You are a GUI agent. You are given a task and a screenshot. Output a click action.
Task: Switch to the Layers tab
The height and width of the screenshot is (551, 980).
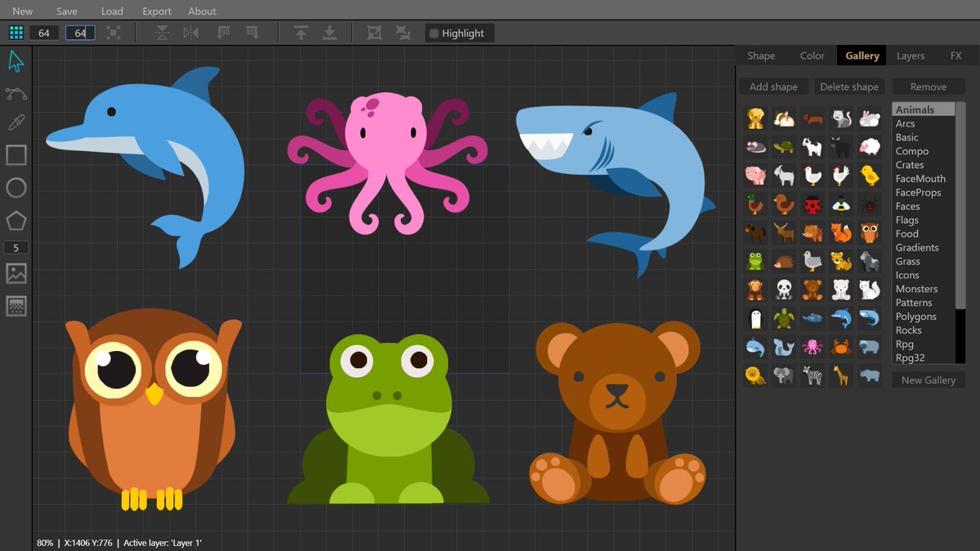click(911, 56)
